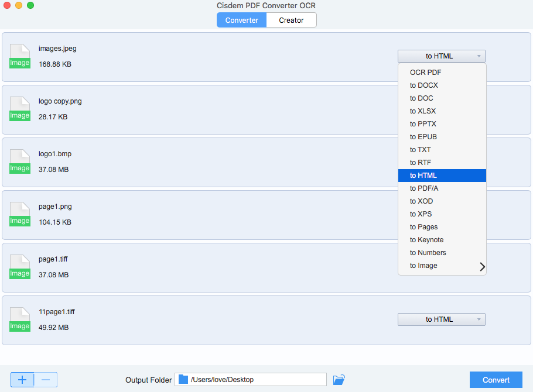This screenshot has height=392, width=533.
Task: Select the 11page1.tiff file name
Action: [x=57, y=312]
